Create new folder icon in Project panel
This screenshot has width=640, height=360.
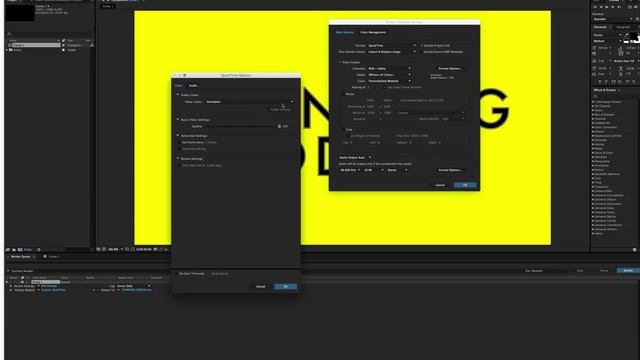click(x=14, y=249)
